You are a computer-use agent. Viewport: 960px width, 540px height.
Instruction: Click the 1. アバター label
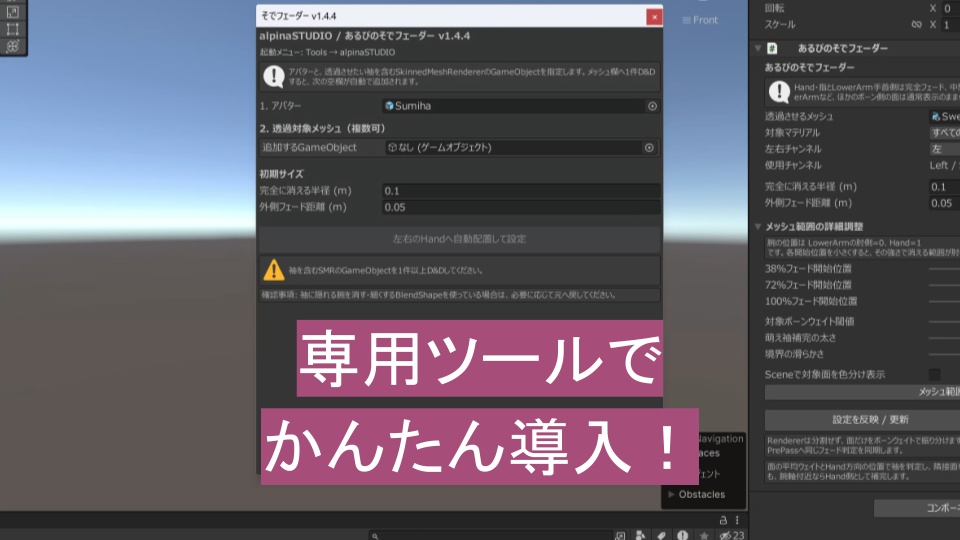click(280, 106)
